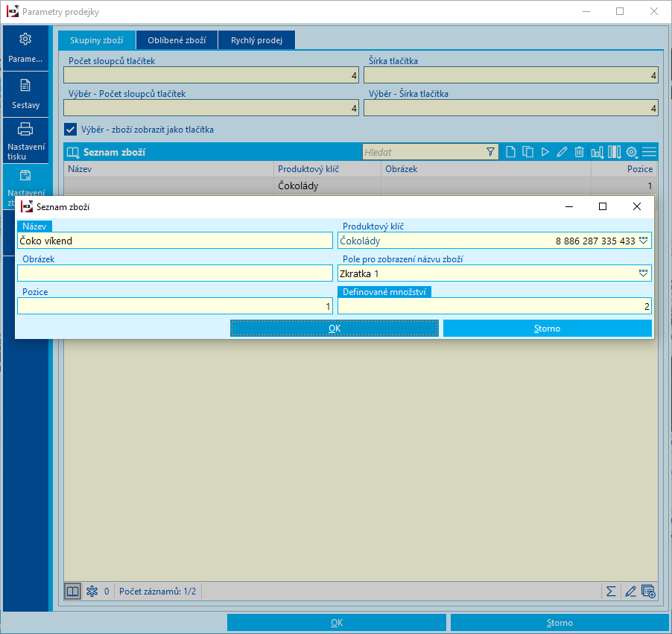Click the empty Obrázek input field in dialog

[175, 273]
